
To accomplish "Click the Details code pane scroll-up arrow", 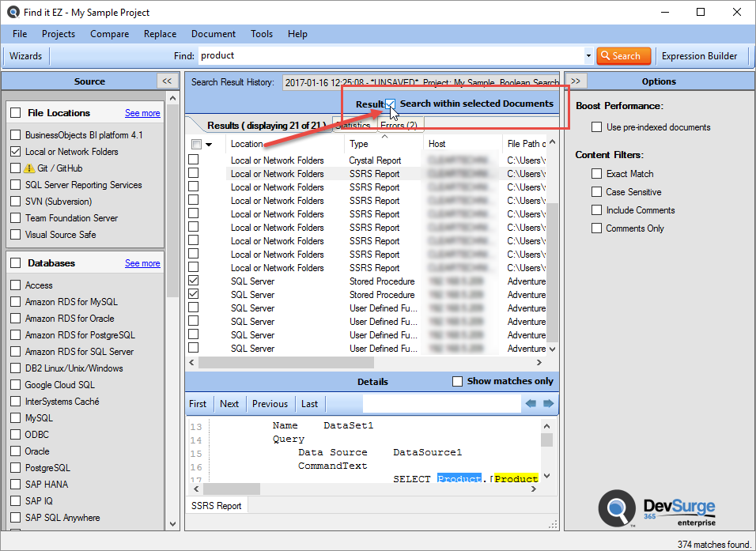I will coord(546,425).
